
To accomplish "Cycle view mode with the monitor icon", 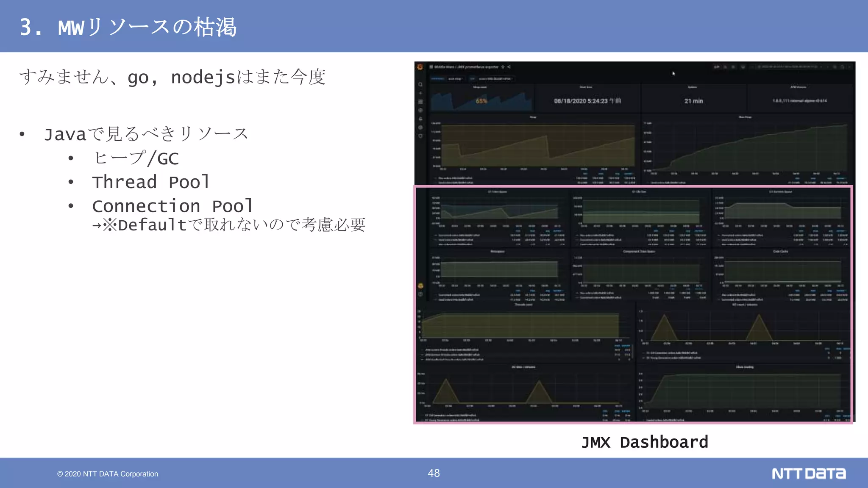I will point(743,67).
